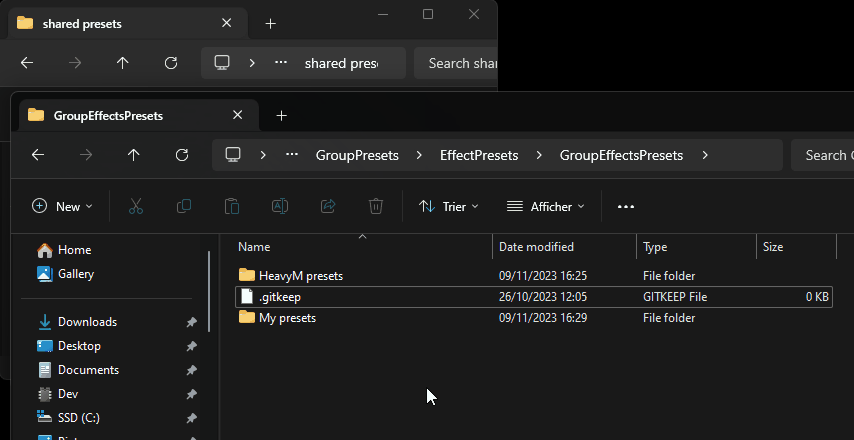Viewport: 854px width, 440px height.
Task: Click My presets folder icon
Action: (x=247, y=317)
